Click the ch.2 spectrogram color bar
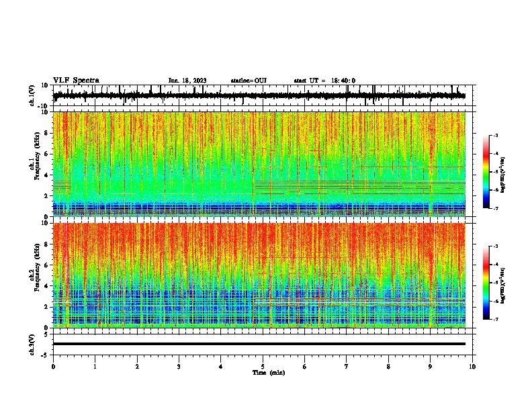Image resolution: width=532 pixels, height=411 pixels. 486,283
